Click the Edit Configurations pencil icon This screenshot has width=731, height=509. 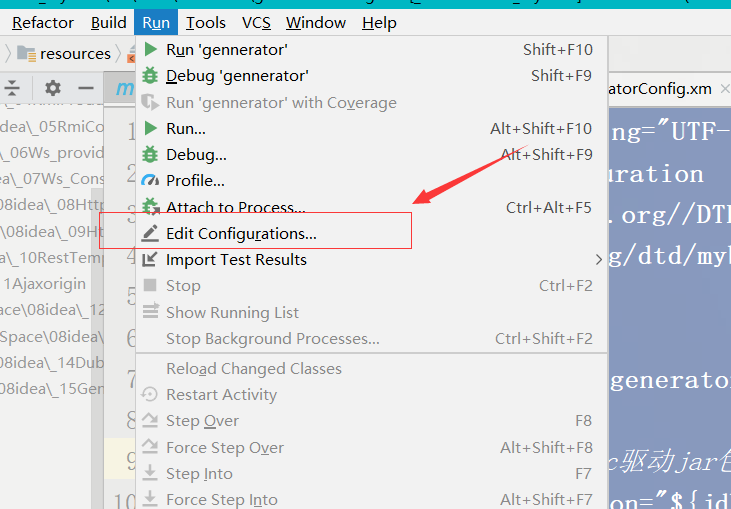pyautogui.click(x=150, y=233)
